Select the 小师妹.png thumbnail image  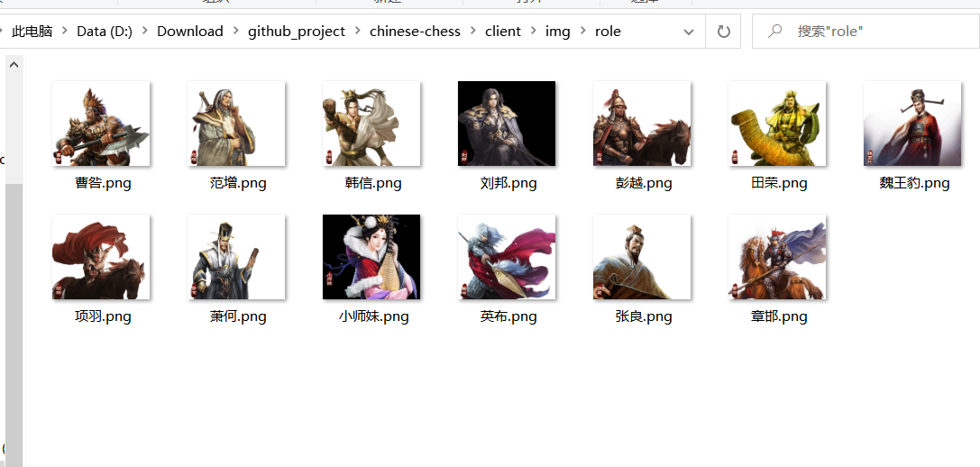(371, 257)
